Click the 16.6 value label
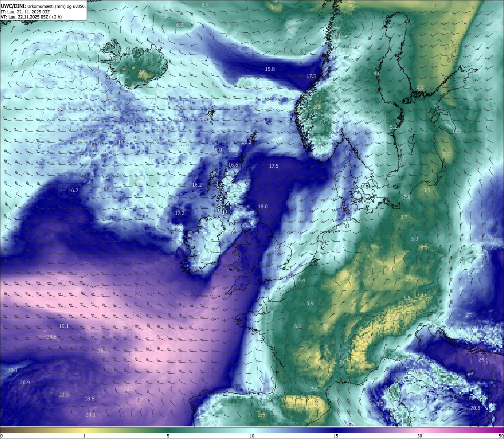The width and height of the screenshot is (504, 439). click(x=233, y=165)
